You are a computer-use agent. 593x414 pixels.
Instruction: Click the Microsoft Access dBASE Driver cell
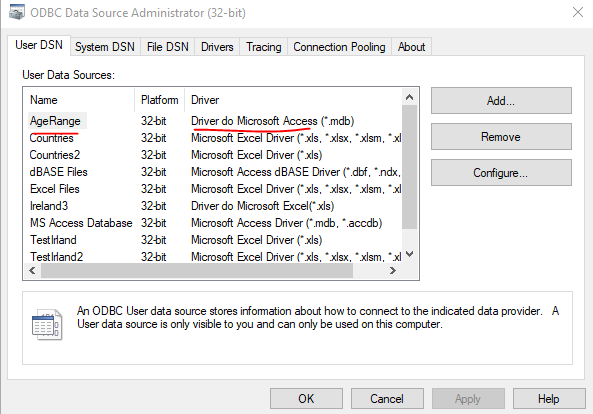(x=296, y=172)
